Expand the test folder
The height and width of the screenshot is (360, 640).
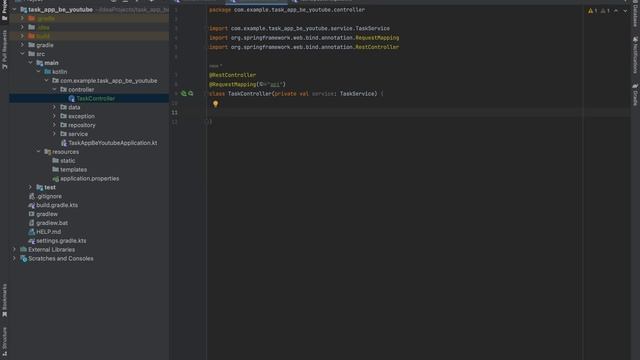pyautogui.click(x=31, y=187)
